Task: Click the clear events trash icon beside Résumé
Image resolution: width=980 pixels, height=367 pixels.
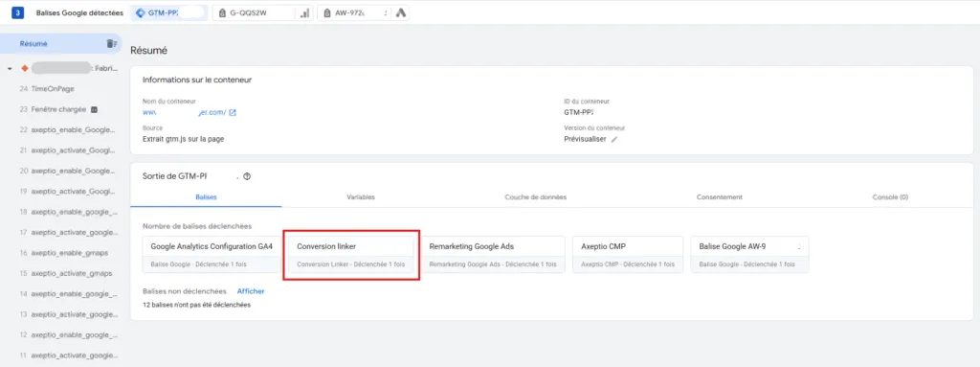Action: [x=111, y=44]
